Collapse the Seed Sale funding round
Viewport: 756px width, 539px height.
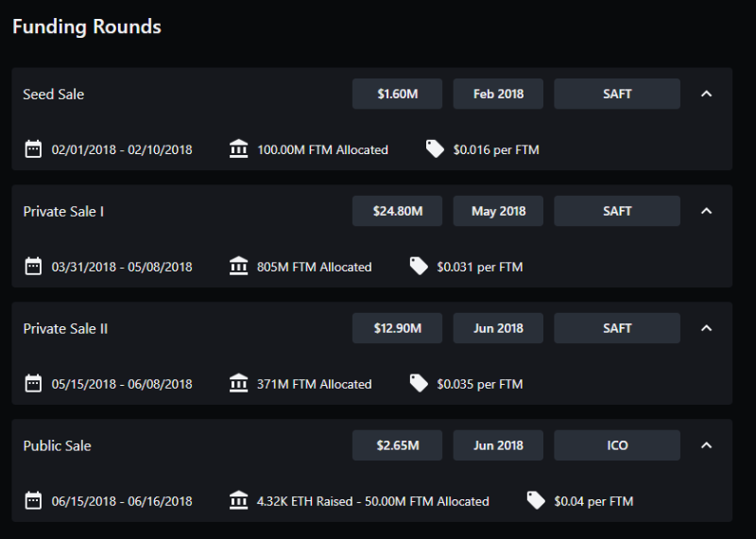point(706,94)
